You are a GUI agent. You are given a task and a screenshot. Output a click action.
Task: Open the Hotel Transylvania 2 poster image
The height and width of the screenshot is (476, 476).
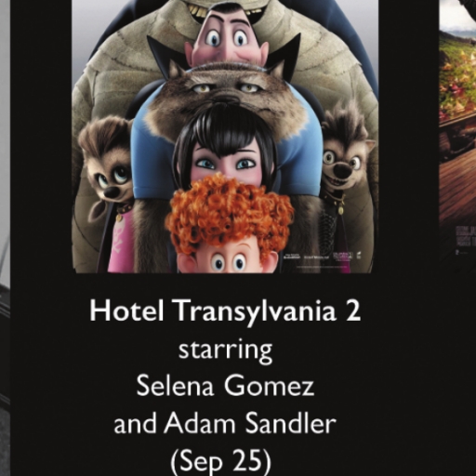tap(225, 137)
